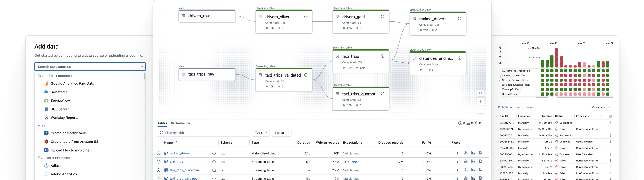Open kebab menu for the first Succeeded run
This screenshot has width=644, height=180.
[610, 123]
